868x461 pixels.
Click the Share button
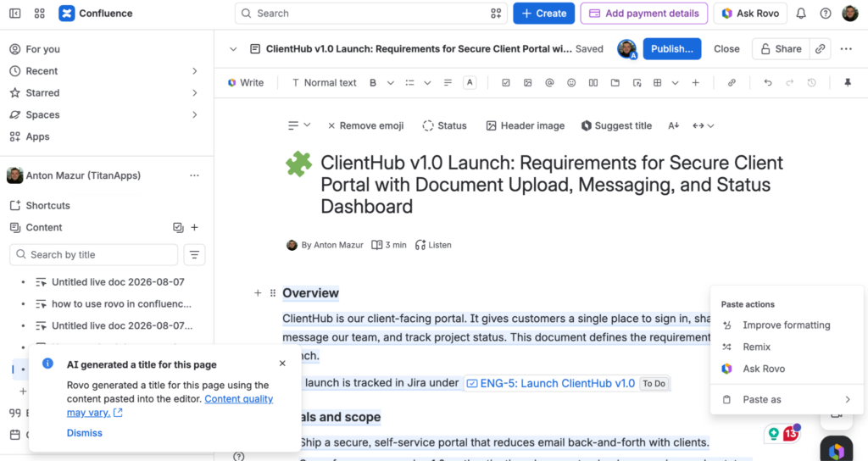(x=781, y=48)
